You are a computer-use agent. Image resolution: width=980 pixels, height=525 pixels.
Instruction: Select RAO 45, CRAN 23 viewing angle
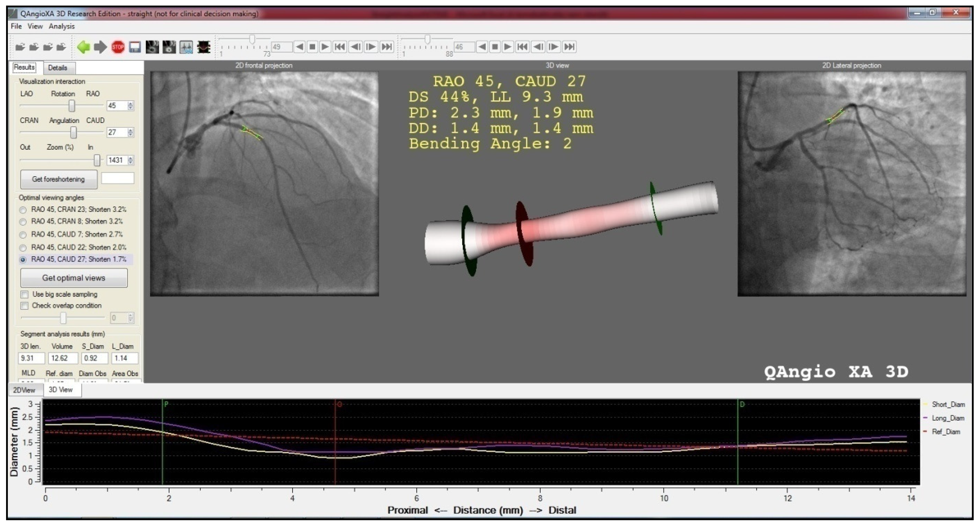(x=23, y=210)
